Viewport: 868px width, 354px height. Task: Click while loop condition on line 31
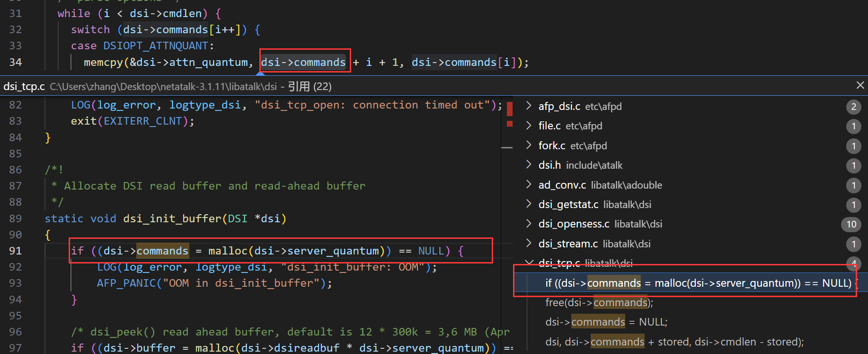152,13
